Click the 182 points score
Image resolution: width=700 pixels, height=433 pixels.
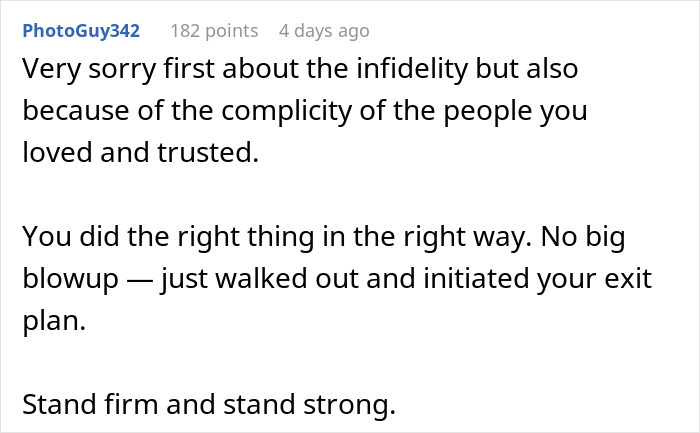(x=212, y=30)
